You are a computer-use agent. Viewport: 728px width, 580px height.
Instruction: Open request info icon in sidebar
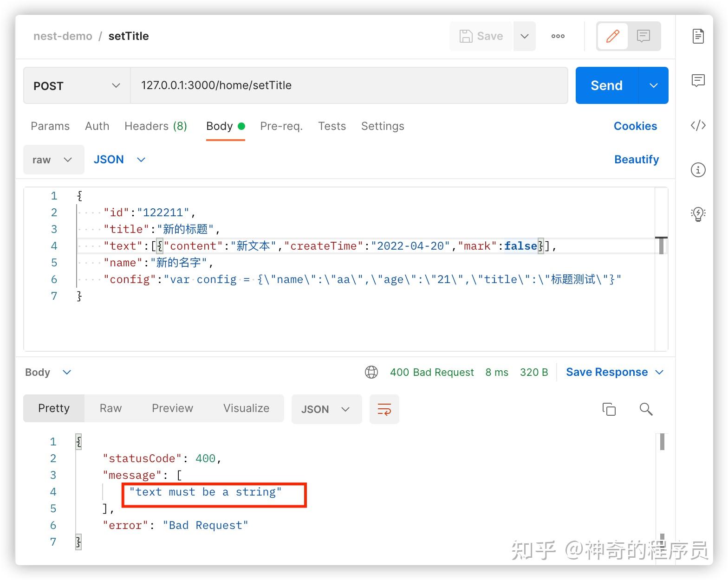[698, 170]
